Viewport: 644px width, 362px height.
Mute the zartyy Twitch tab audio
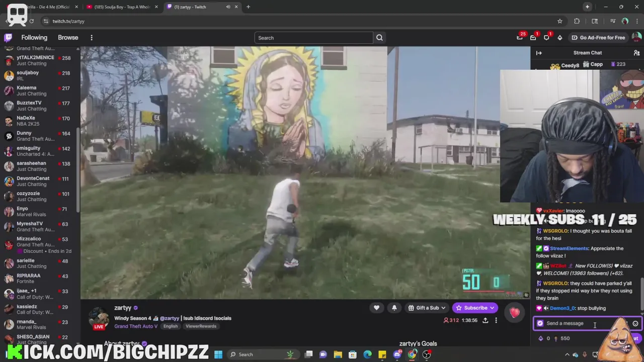coord(228,7)
